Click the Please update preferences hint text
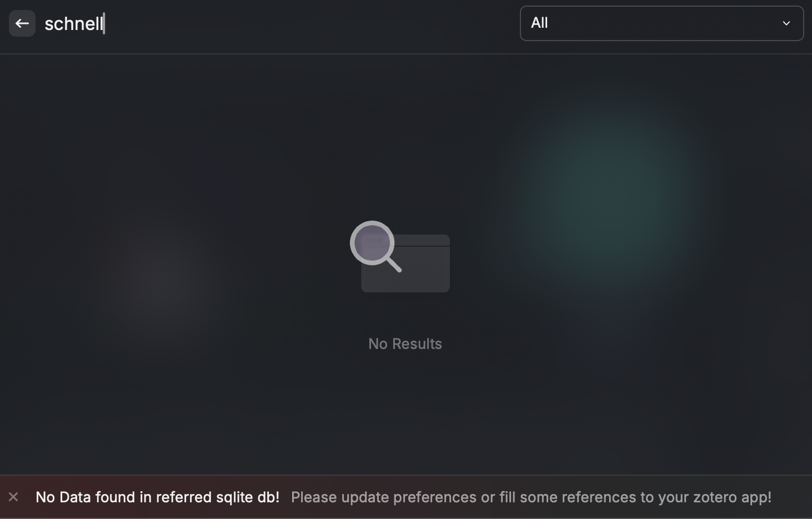812x519 pixels. click(x=531, y=497)
